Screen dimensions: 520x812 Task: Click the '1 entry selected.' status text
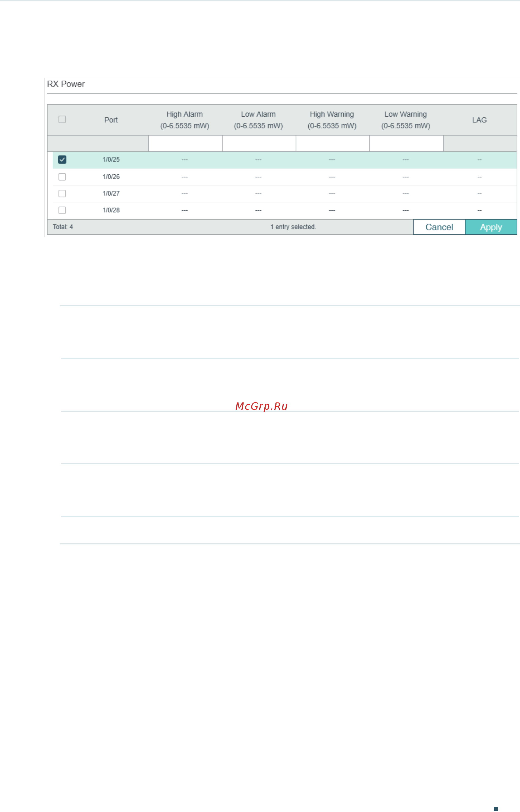click(x=293, y=227)
